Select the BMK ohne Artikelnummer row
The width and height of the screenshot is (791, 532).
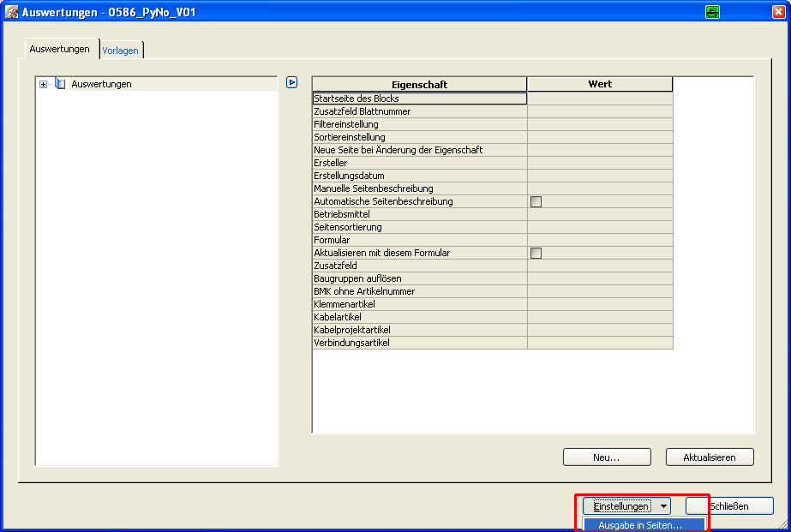[420, 291]
